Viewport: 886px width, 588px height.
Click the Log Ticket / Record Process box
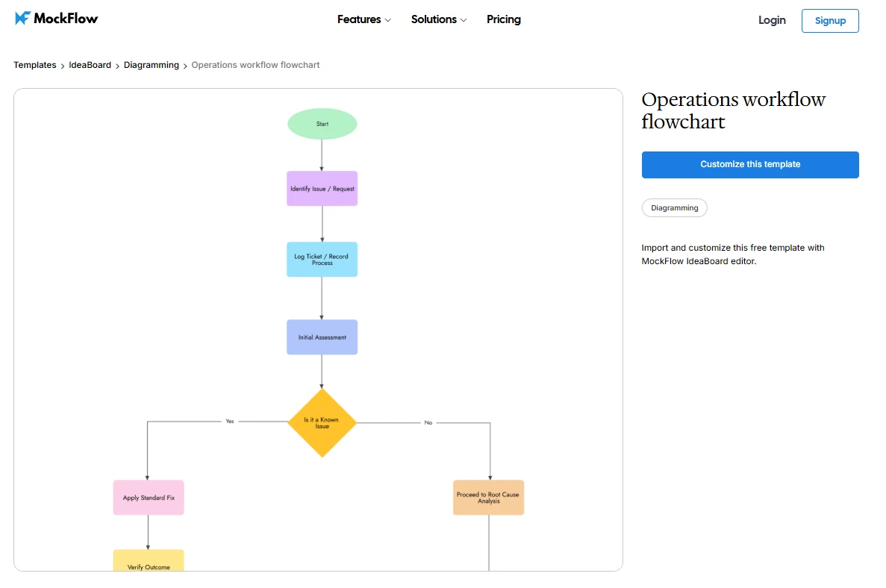tap(322, 259)
